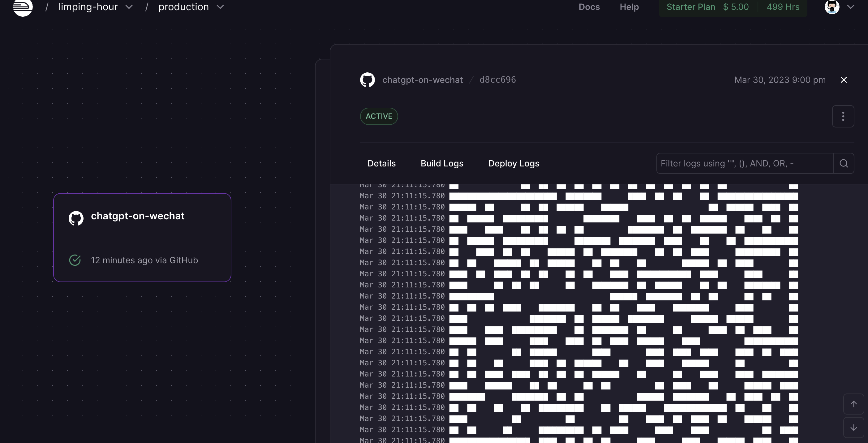Viewport: 868px width, 443px height.
Task: Click the user avatar in the top right
Action: click(831, 7)
